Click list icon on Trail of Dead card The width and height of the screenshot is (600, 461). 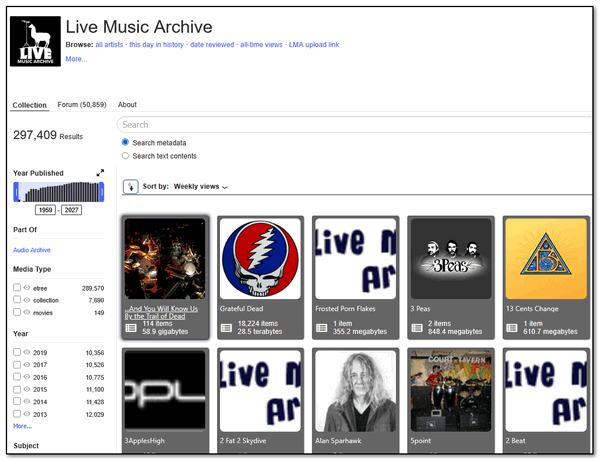click(131, 328)
